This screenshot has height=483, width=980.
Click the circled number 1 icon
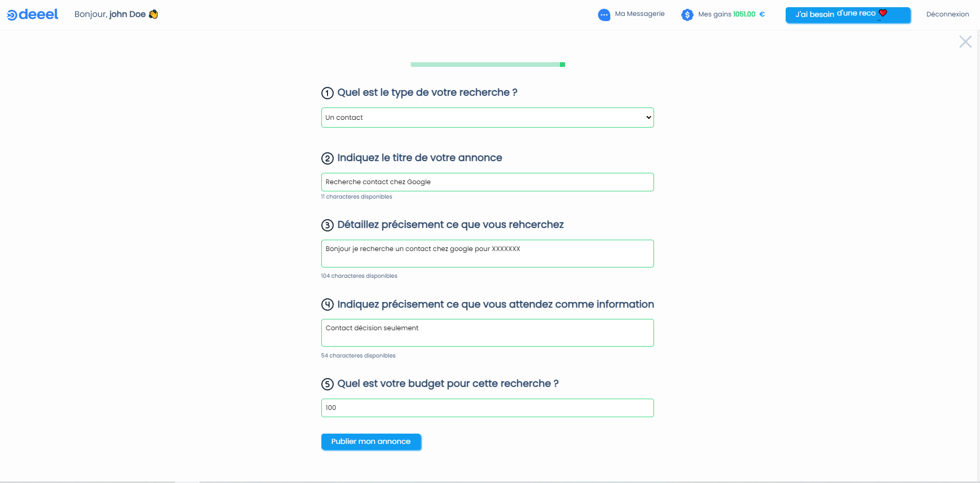point(328,93)
